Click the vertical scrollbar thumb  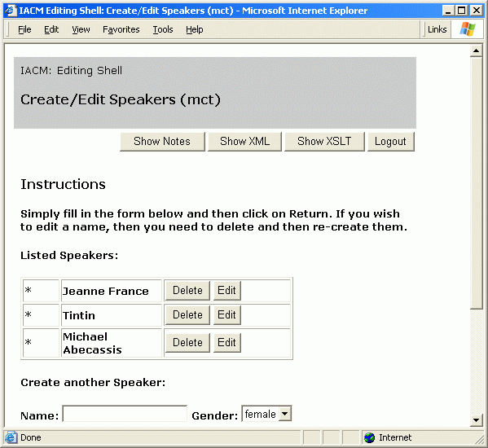coord(476,183)
